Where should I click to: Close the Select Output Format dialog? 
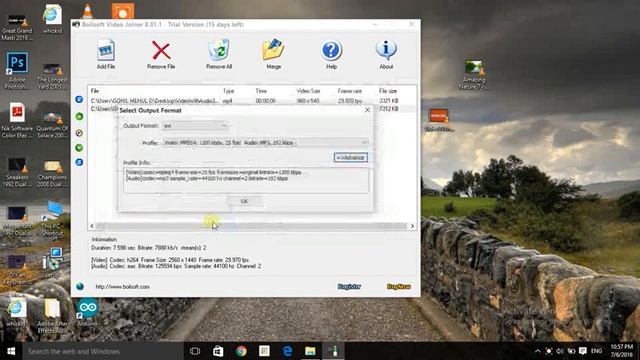pyautogui.click(x=367, y=110)
